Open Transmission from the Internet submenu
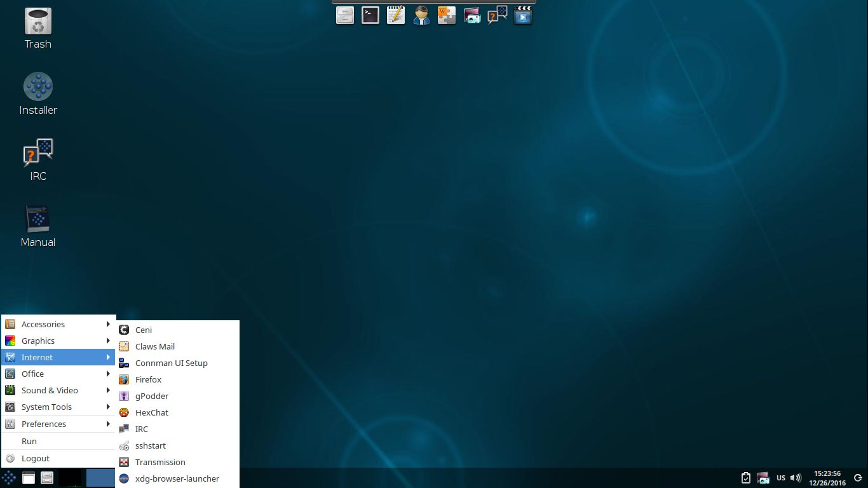868x488 pixels. 177,462
